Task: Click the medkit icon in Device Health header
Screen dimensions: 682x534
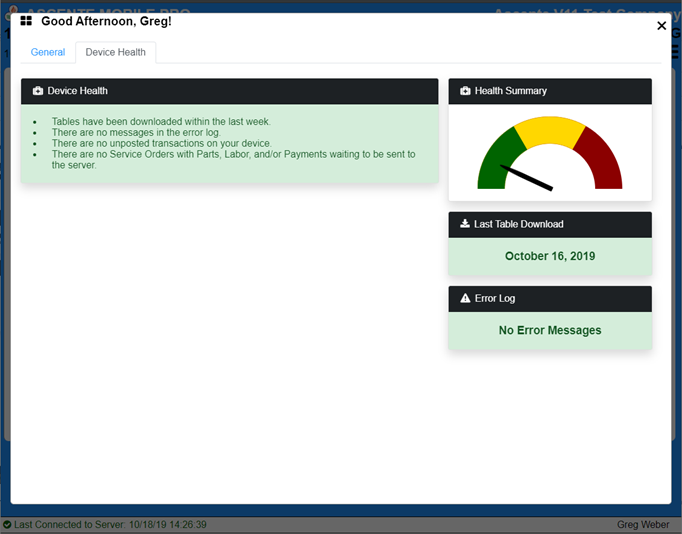Action: pos(38,91)
